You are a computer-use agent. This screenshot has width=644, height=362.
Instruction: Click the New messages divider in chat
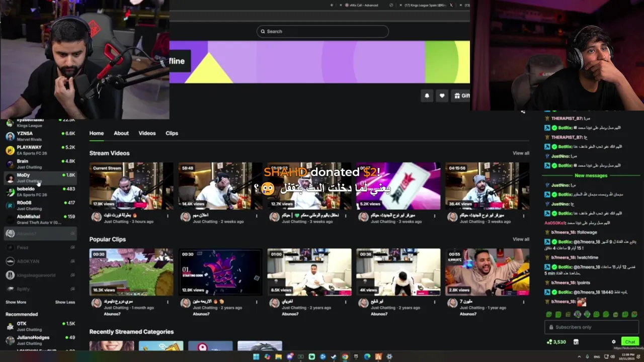pos(591,175)
